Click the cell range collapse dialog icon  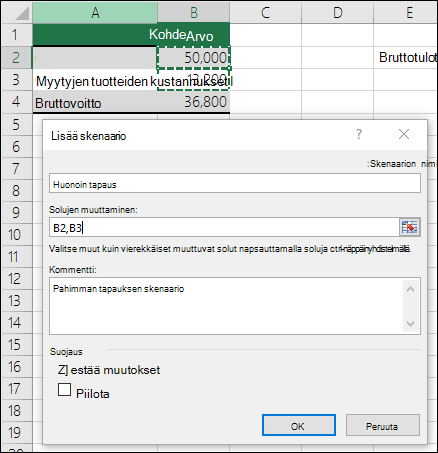[x=410, y=227]
